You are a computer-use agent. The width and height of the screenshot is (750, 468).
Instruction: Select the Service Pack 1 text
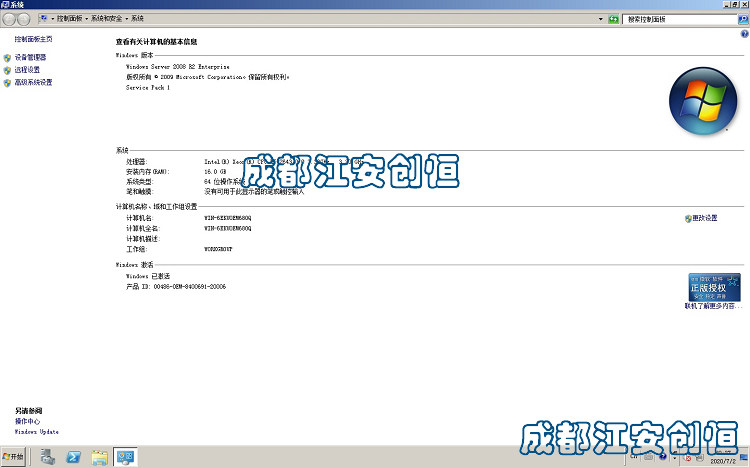[148, 88]
